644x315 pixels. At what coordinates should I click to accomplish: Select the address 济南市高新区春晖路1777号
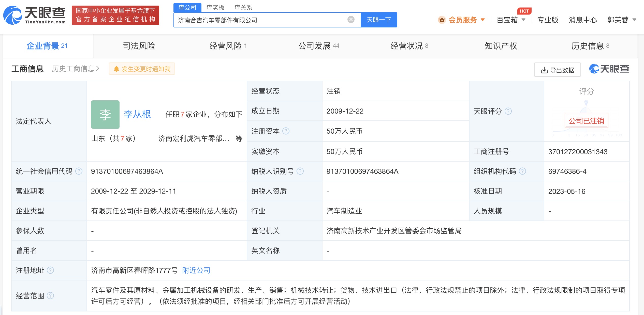[x=134, y=270]
